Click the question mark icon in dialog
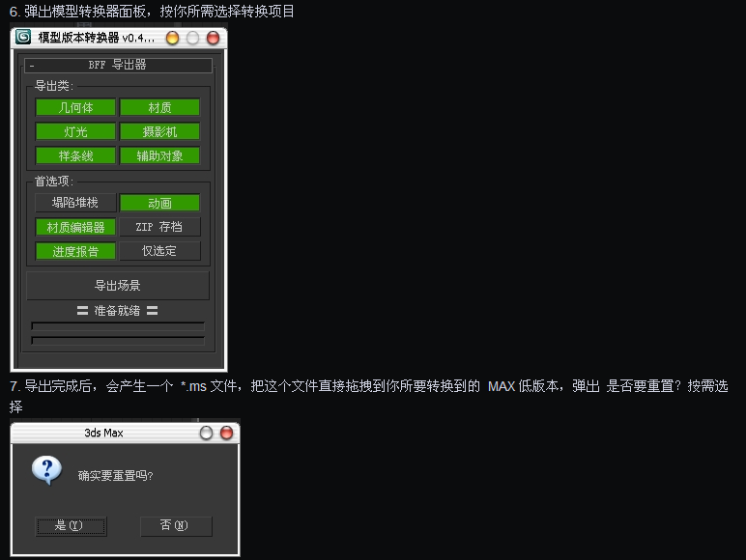The image size is (746, 560). pyautogui.click(x=46, y=470)
